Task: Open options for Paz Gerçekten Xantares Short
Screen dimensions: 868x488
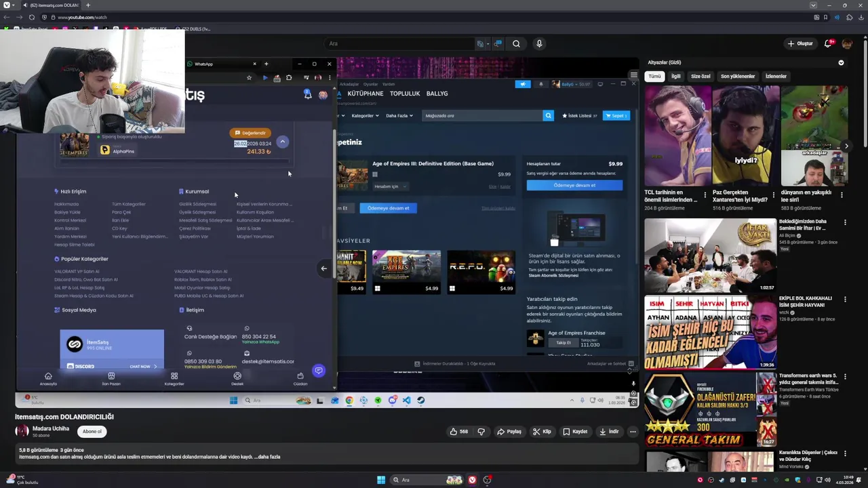Action: click(773, 195)
